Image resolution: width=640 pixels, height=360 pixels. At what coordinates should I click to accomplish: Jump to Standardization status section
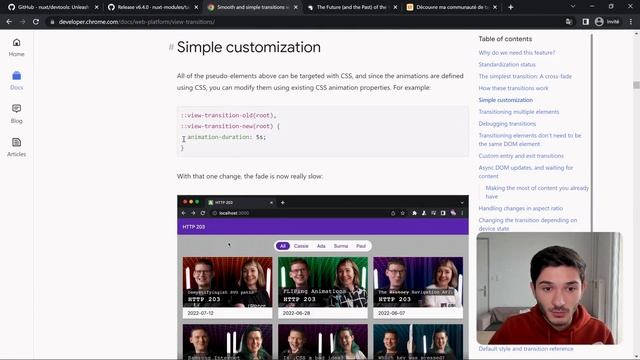click(x=507, y=64)
